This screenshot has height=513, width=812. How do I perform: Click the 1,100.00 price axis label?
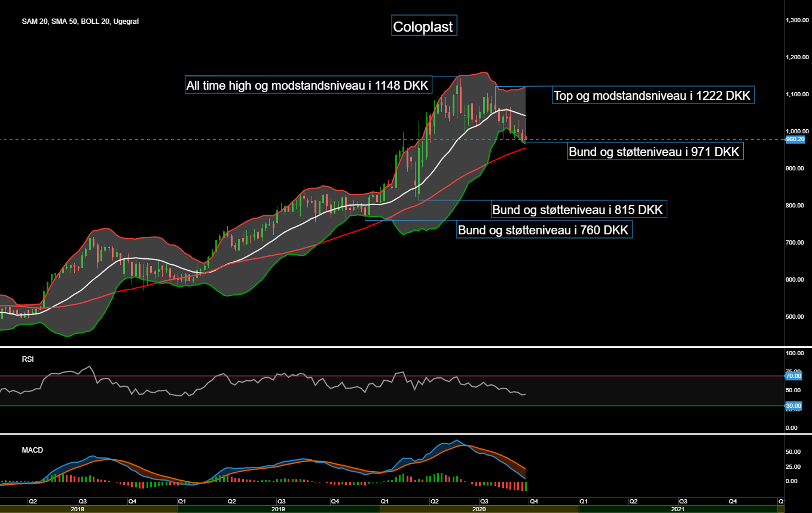(797, 94)
